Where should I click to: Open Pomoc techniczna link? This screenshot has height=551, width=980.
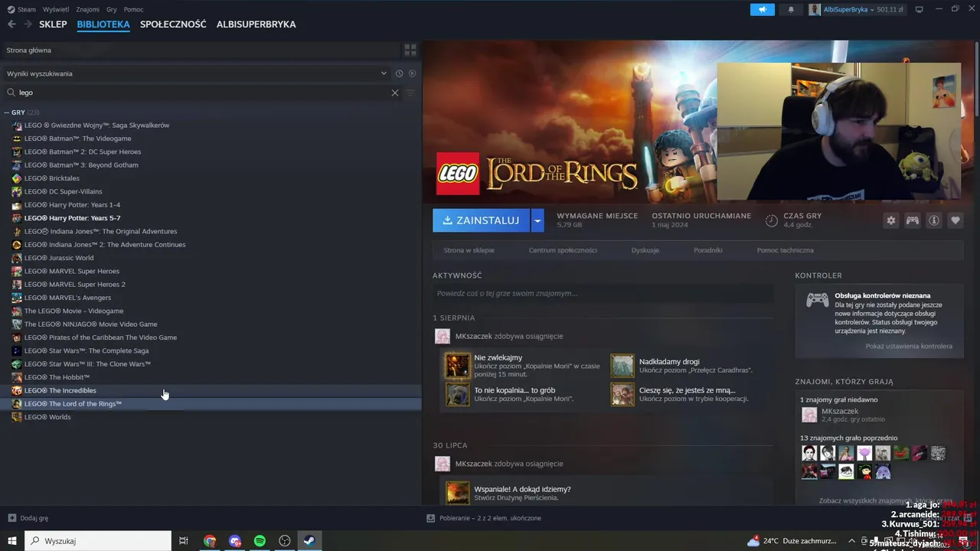point(785,250)
